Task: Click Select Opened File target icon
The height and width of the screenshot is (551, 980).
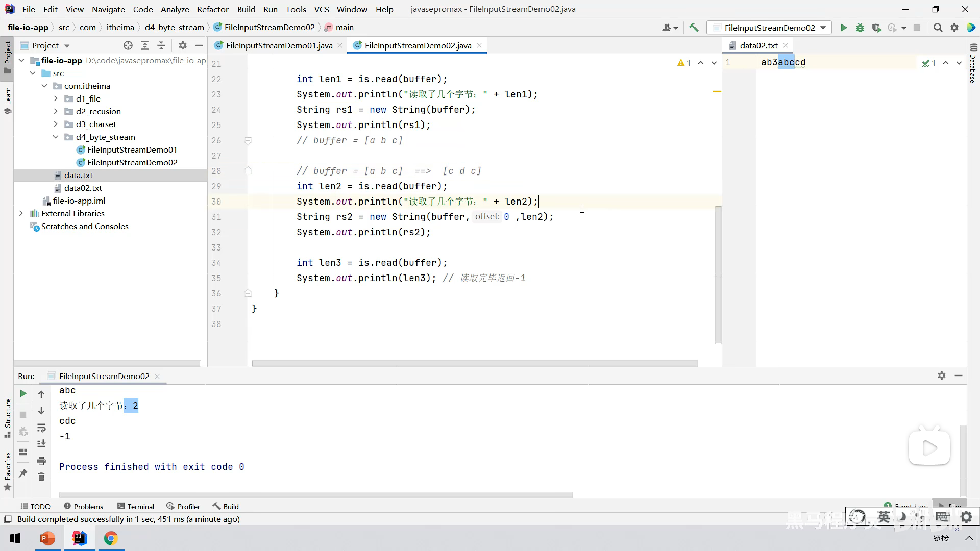Action: 128,45
